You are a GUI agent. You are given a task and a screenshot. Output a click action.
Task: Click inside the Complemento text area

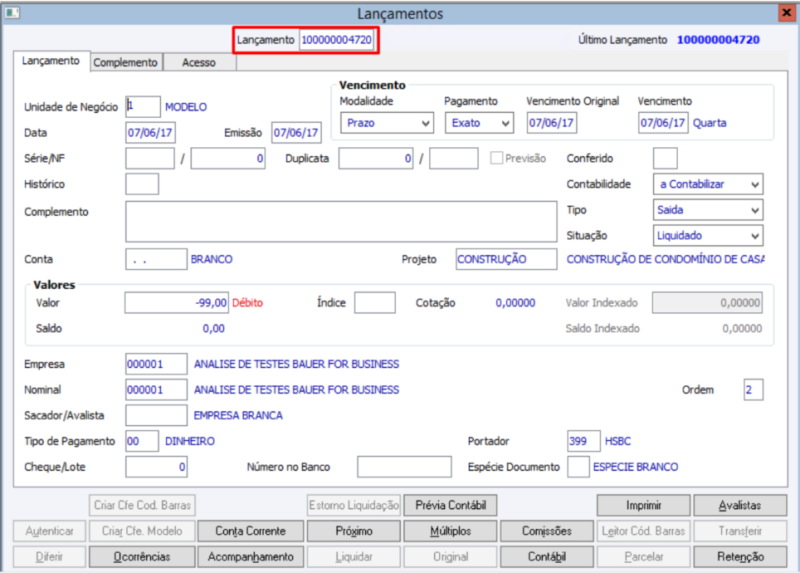click(x=341, y=221)
